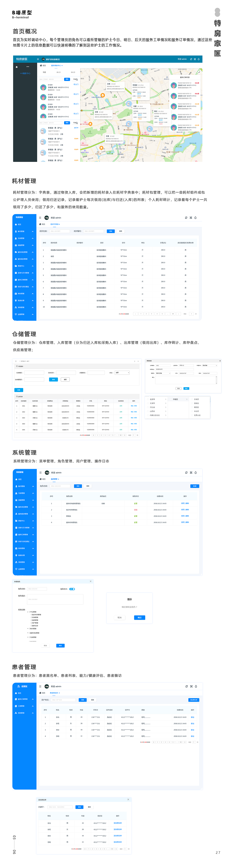This screenshot has height=868, width=233.
Task: Collapse the 平台管理 tree arrow in the 新建角色 dialog
Action: click(x=28, y=612)
